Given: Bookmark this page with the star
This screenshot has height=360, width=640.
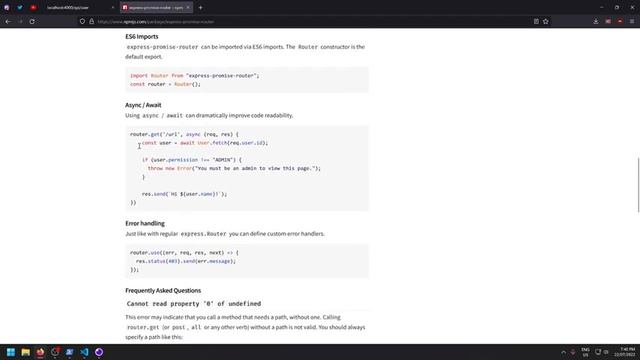Looking at the screenshot, I should (x=546, y=21).
